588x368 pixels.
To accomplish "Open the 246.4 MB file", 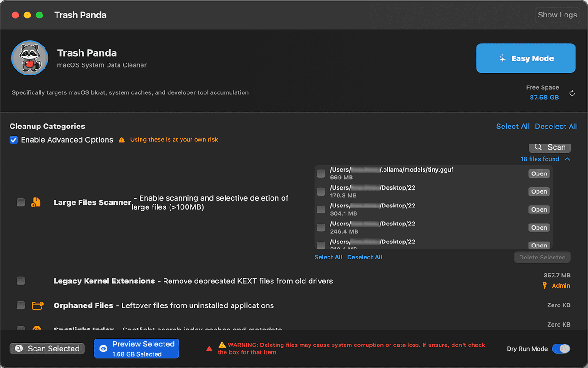I will 539,228.
